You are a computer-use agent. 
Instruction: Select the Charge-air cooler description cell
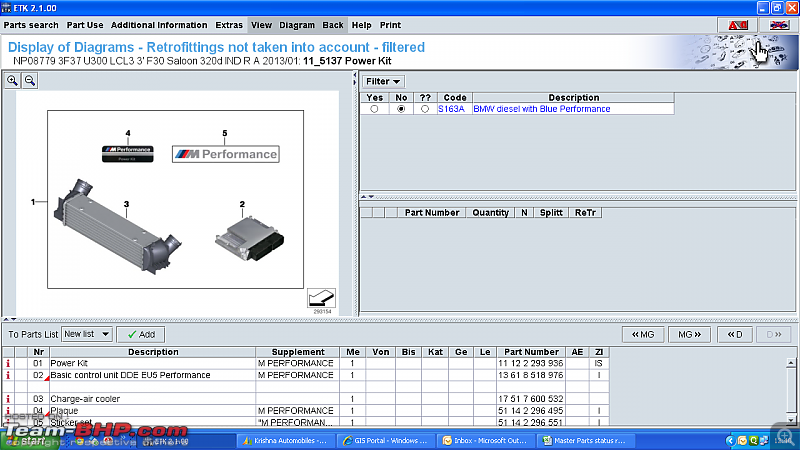pos(153,399)
